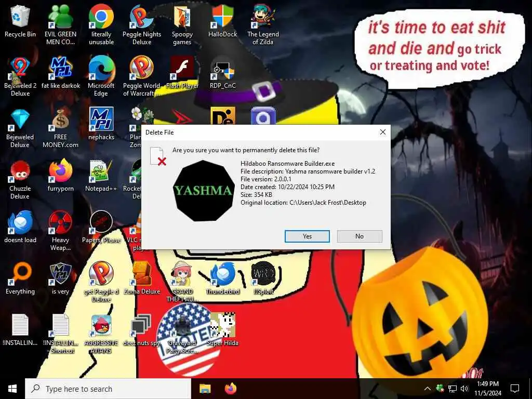Select 'get Peggle d Deluxe' shortcut
532x399 pixels.
[x=101, y=282]
